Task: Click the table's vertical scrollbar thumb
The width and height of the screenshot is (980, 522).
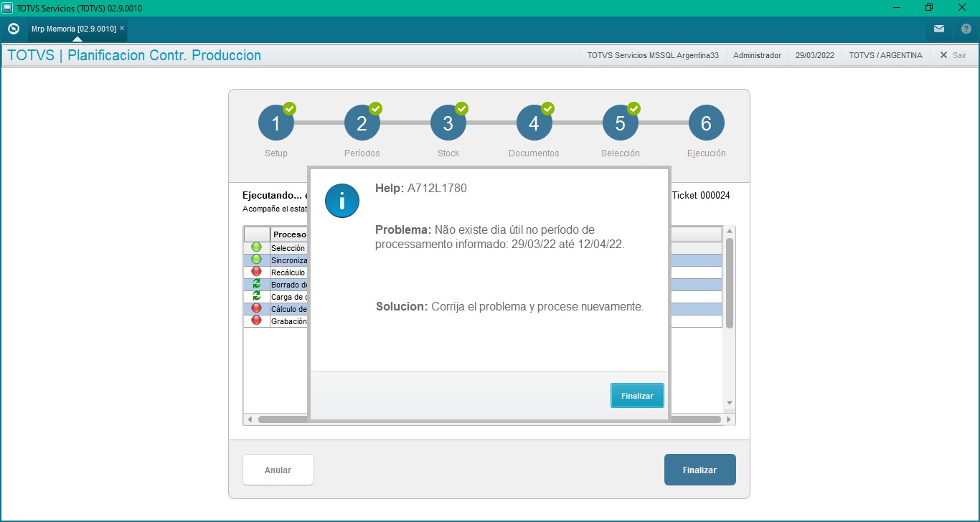Action: [730, 283]
